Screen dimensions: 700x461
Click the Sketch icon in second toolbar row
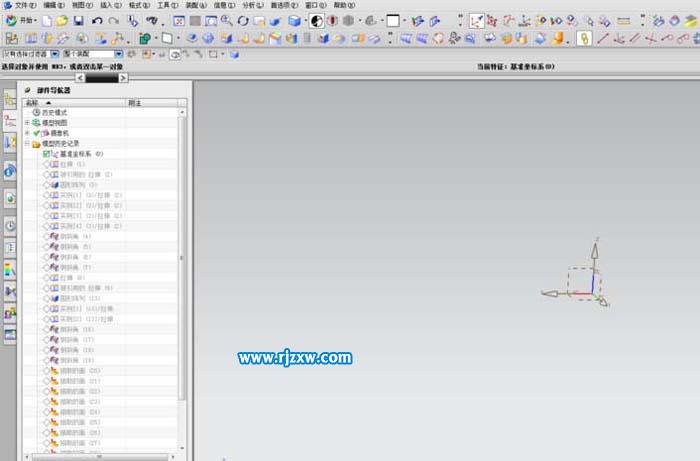[11, 39]
